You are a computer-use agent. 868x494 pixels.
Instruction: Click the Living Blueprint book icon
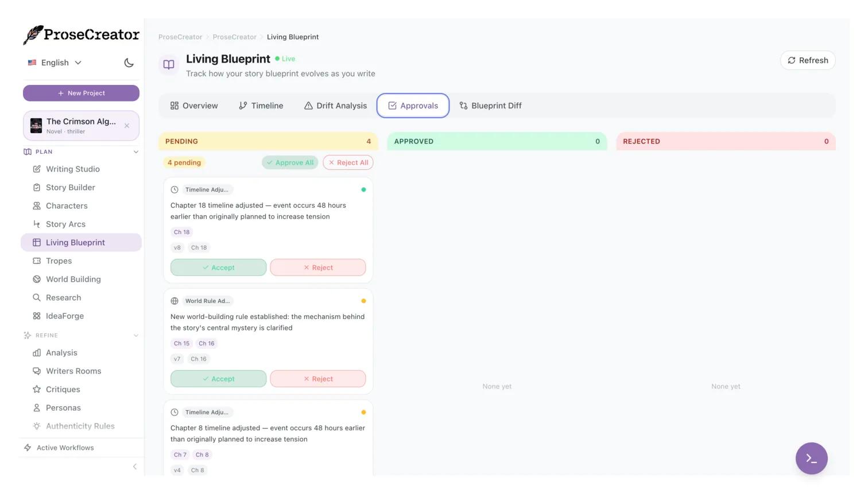coord(169,64)
